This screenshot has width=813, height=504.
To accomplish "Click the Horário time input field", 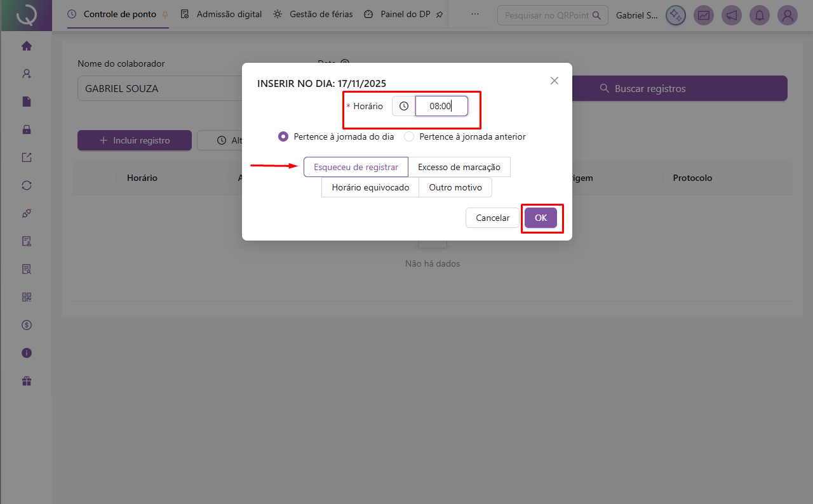I will 441,106.
